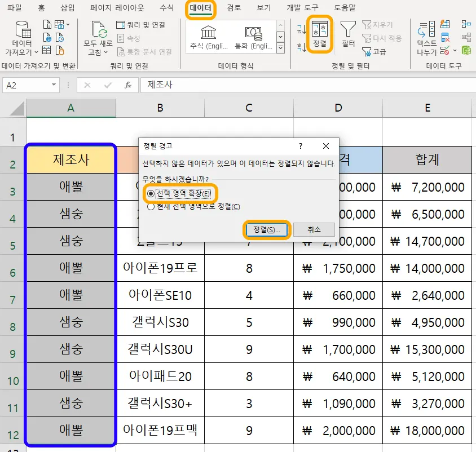Select 현재 선택 영역으로 정렬 radio option

(193, 207)
